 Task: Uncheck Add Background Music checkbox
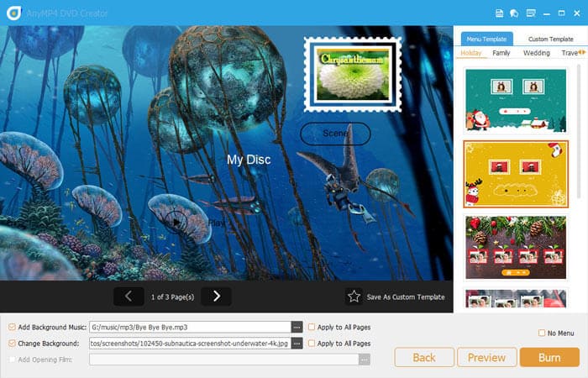coord(11,327)
